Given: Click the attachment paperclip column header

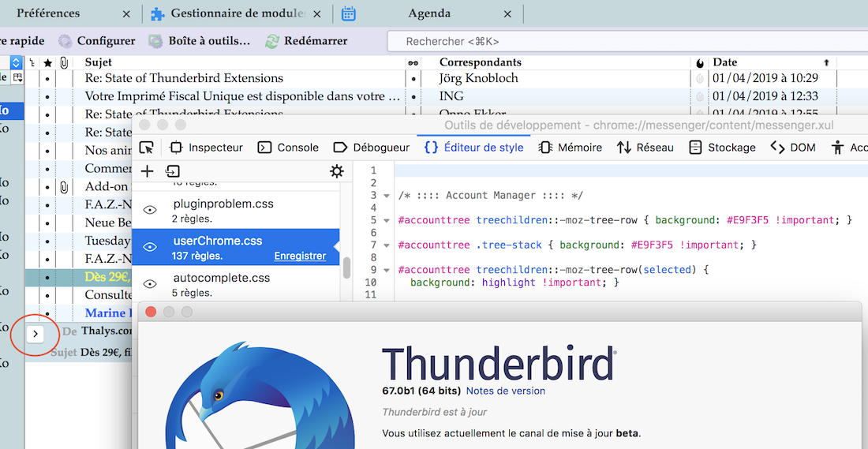Looking at the screenshot, I should 64,62.
